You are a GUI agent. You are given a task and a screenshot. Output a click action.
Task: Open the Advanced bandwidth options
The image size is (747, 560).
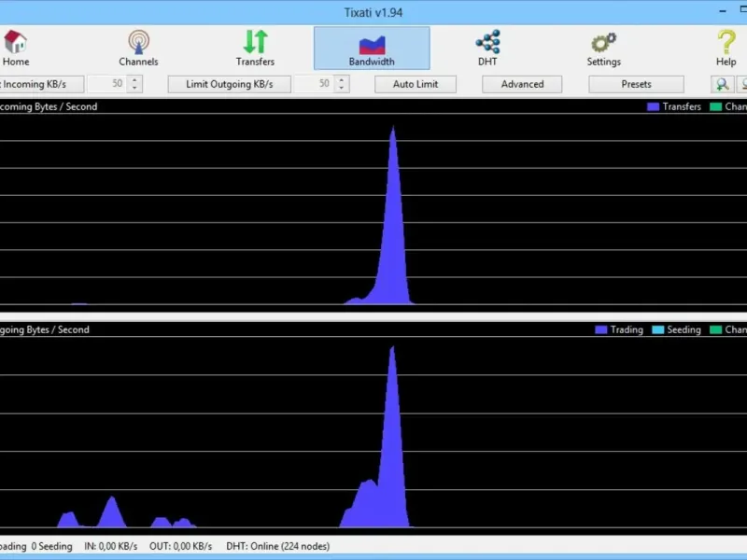tap(522, 84)
